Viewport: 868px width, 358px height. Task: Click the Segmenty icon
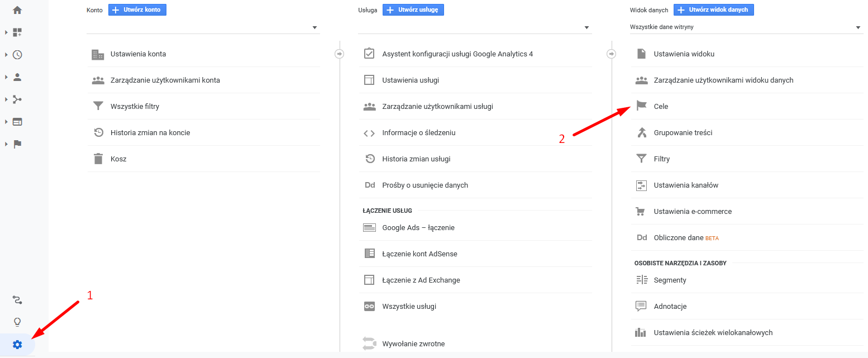click(641, 280)
